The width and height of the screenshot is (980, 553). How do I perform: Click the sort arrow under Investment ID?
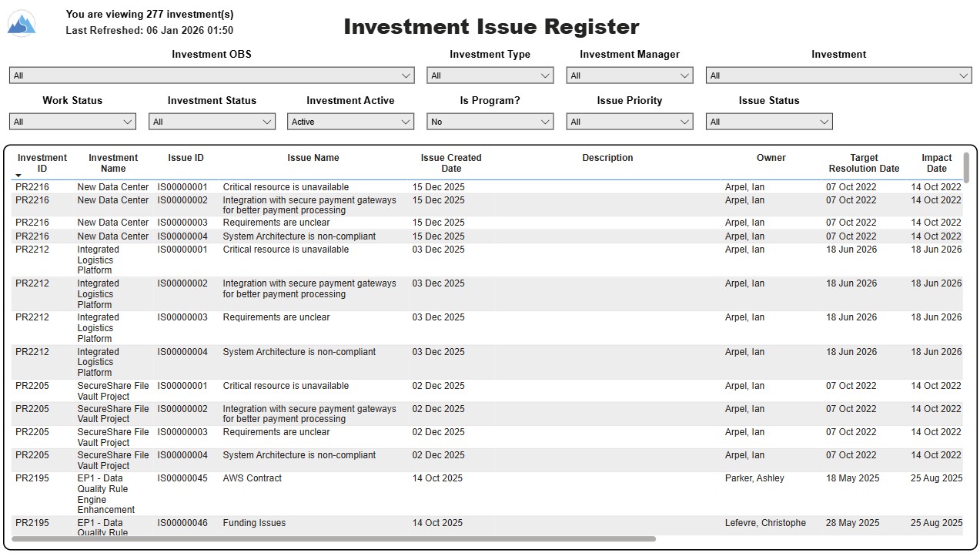18,176
